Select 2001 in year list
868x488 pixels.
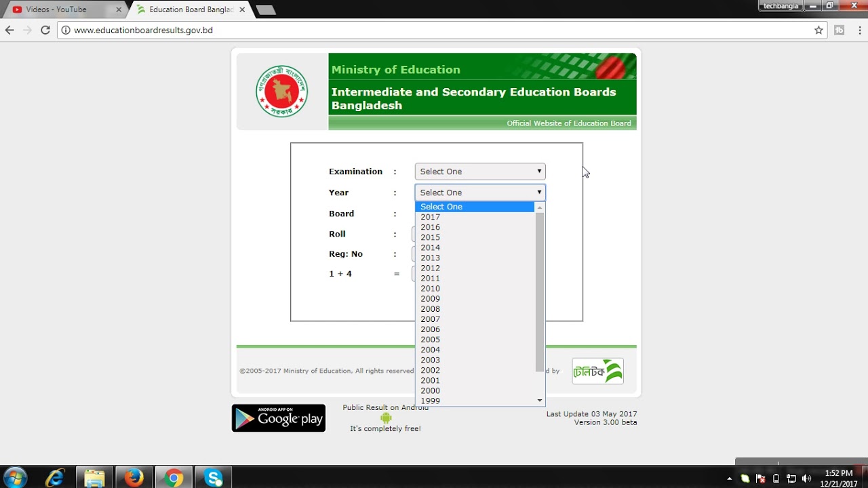click(x=475, y=380)
